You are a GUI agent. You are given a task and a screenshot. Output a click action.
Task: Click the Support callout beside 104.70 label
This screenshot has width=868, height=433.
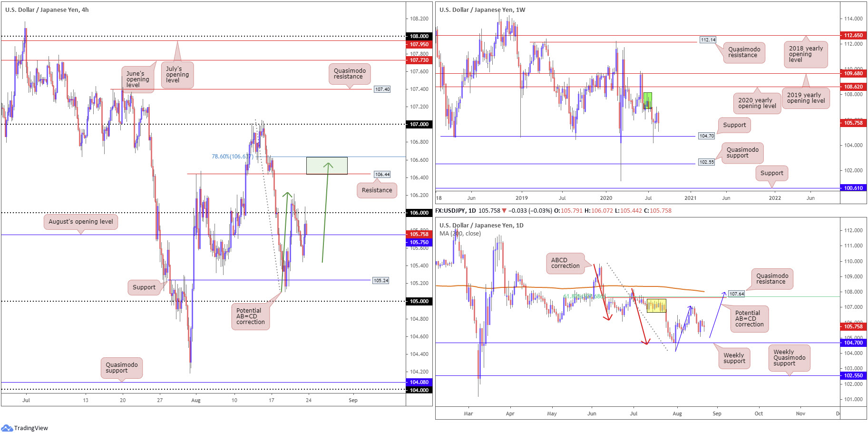point(734,125)
